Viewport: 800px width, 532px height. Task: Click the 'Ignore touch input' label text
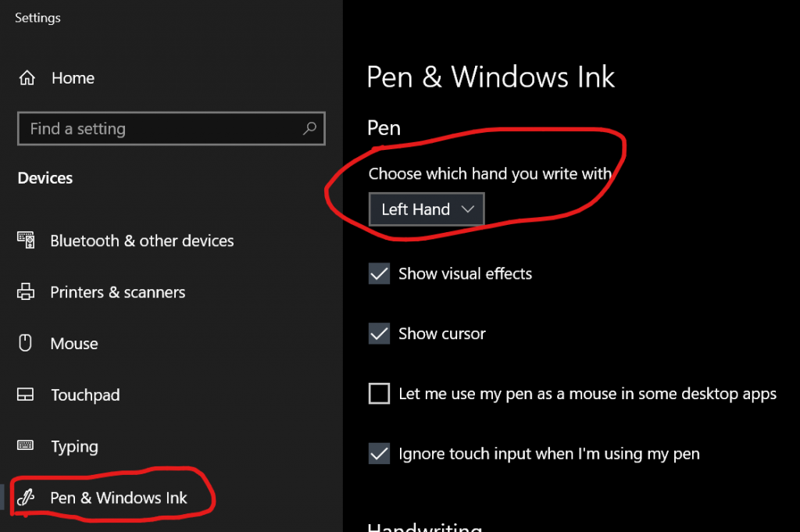[549, 454]
